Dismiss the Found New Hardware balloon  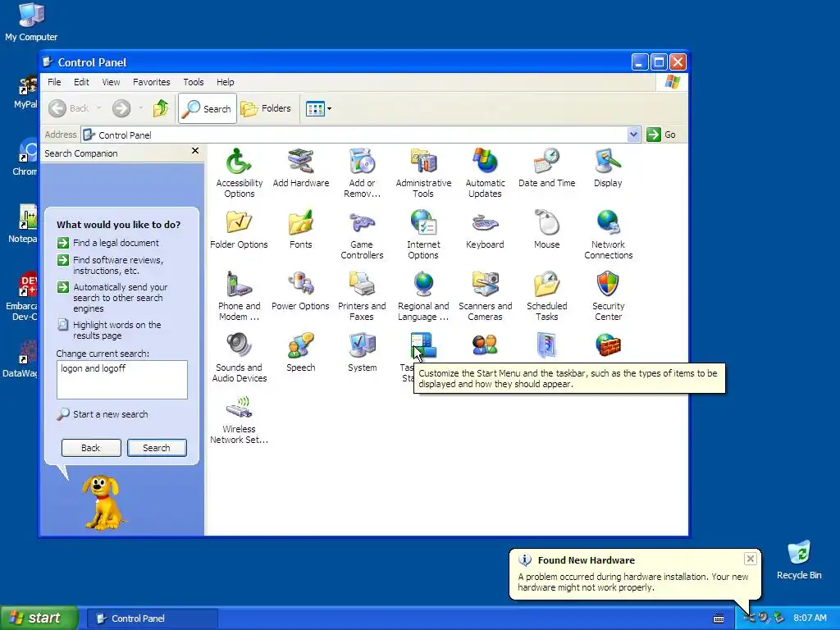tap(750, 559)
